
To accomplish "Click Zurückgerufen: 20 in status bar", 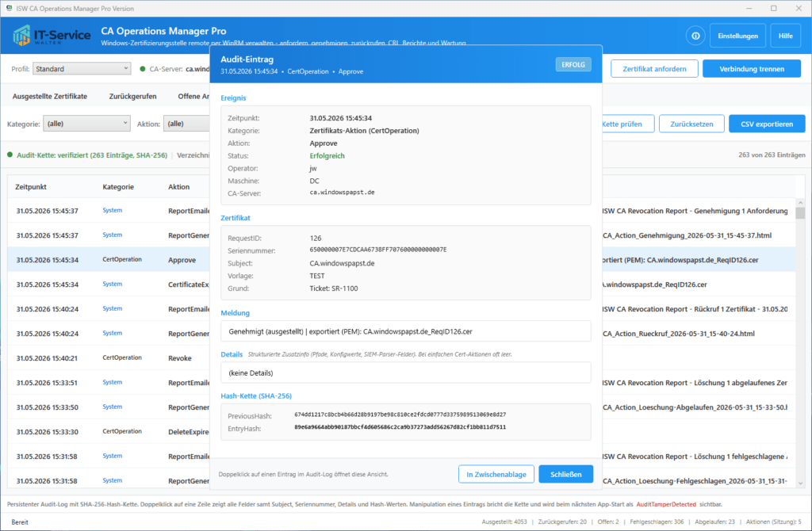I will (x=562, y=521).
